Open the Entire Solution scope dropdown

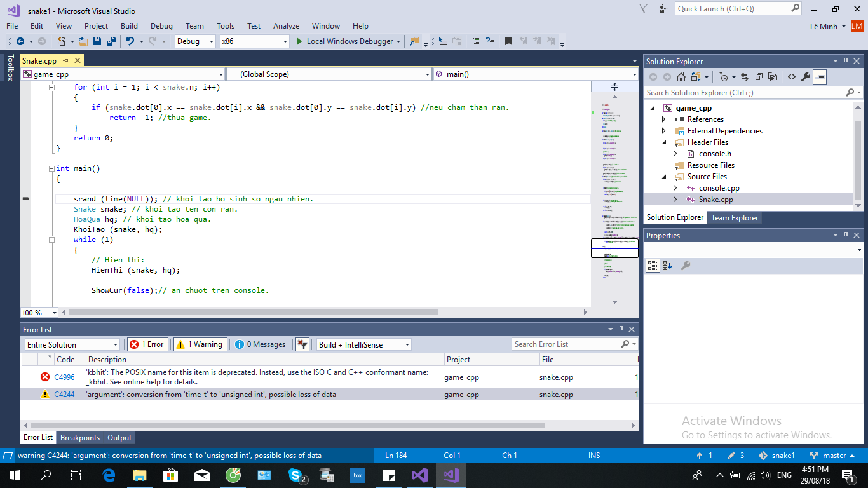(72, 344)
